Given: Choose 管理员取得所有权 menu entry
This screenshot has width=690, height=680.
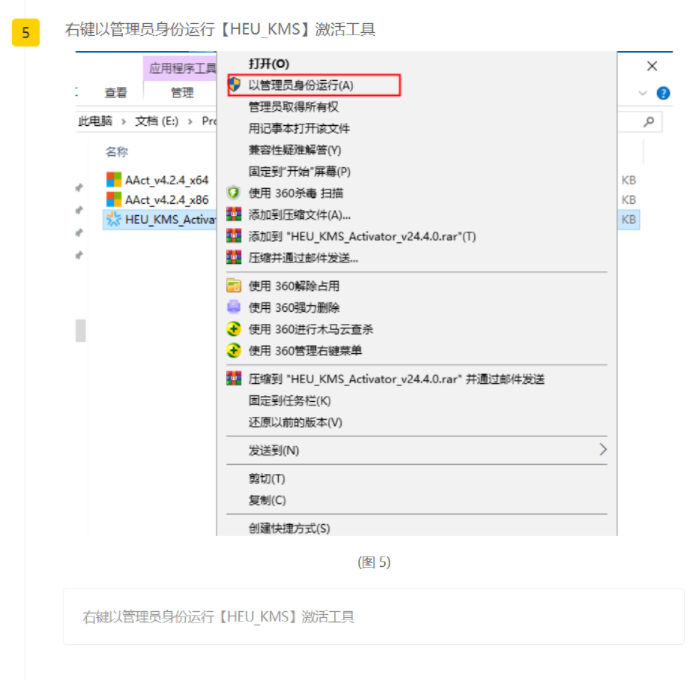Looking at the screenshot, I should pos(294,107).
